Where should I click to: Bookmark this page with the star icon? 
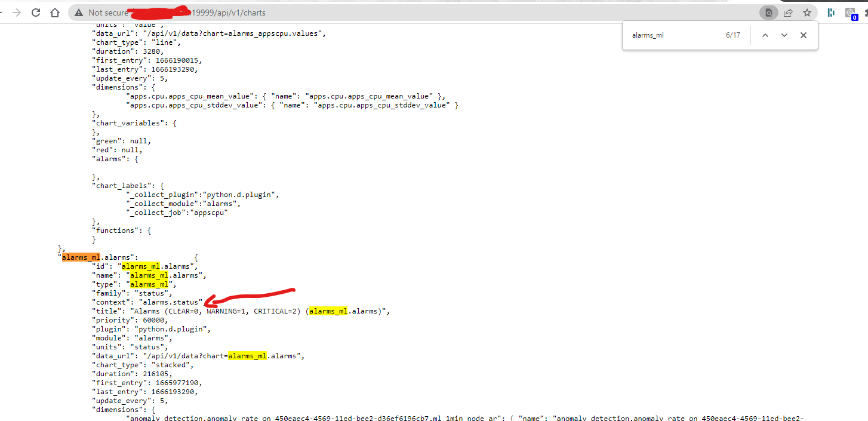(x=808, y=12)
